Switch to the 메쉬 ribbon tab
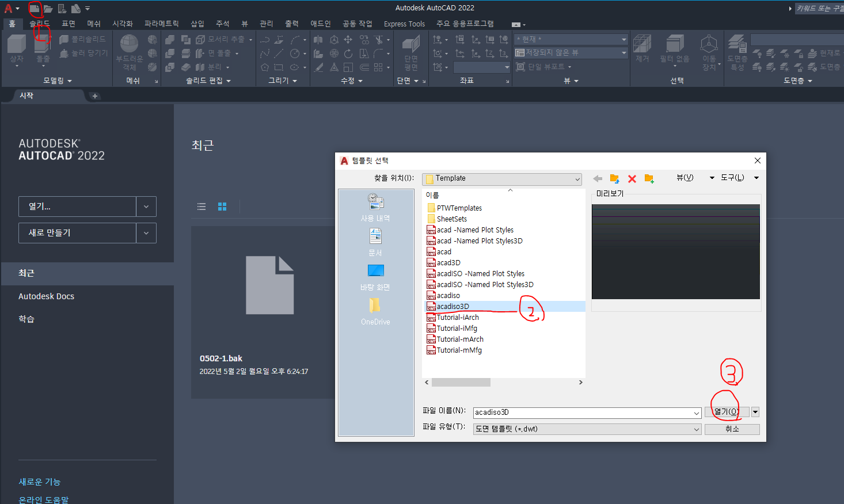Viewport: 844px width, 504px height. coord(94,24)
